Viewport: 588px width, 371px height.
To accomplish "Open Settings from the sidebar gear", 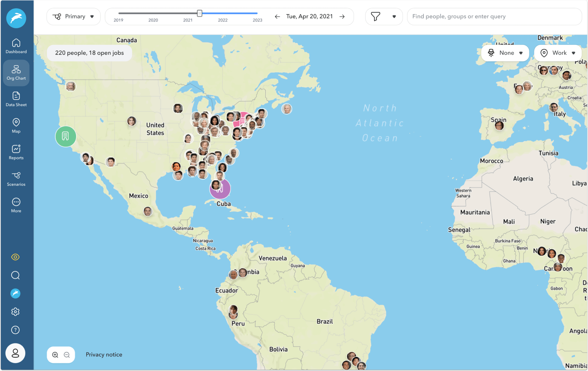I will pyautogui.click(x=15, y=312).
